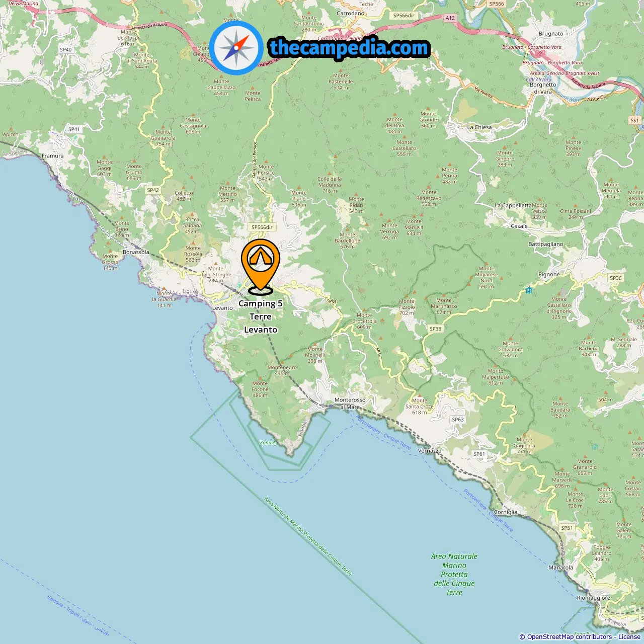644x644 pixels.
Task: Open the License link
Action: click(x=629, y=637)
